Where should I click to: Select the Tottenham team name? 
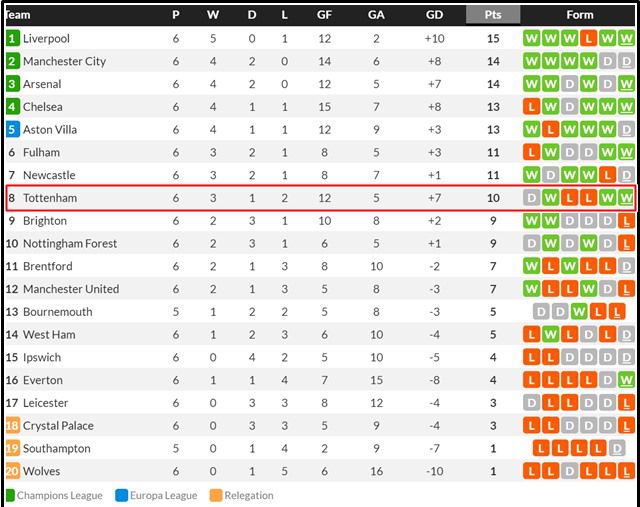(50, 198)
